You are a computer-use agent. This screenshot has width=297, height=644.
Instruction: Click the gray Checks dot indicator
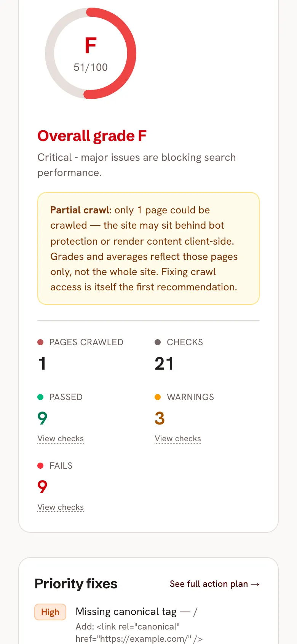tap(158, 342)
